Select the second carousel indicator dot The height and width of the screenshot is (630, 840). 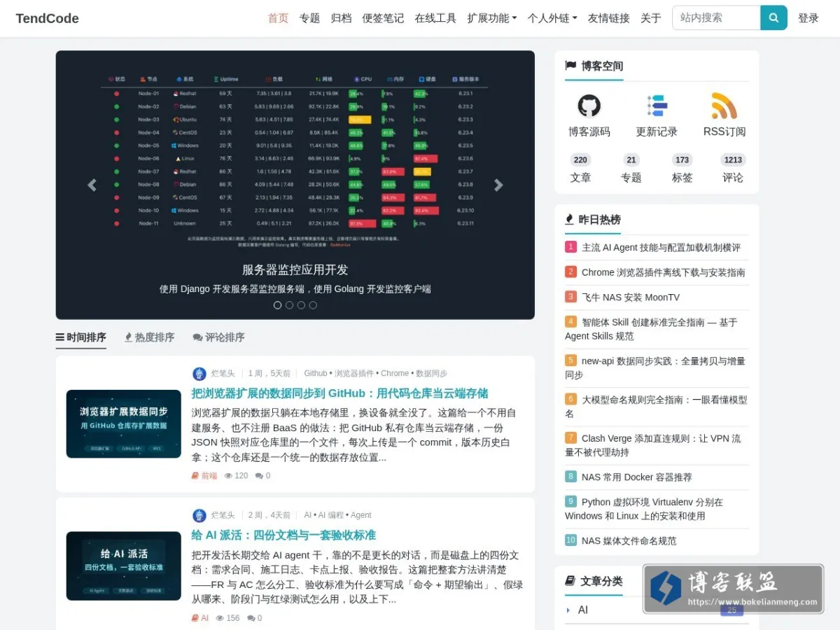(x=289, y=305)
